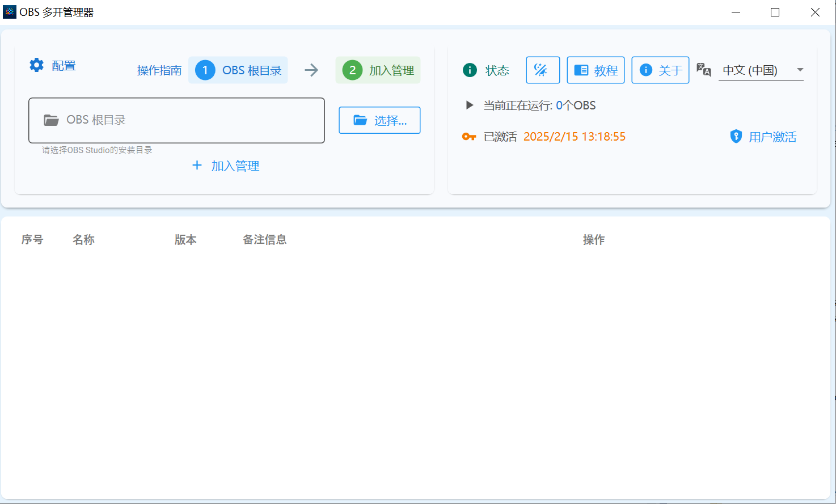Select step 1 OBS 根目录 chip
Screen dimensions: 836x504
pos(238,70)
